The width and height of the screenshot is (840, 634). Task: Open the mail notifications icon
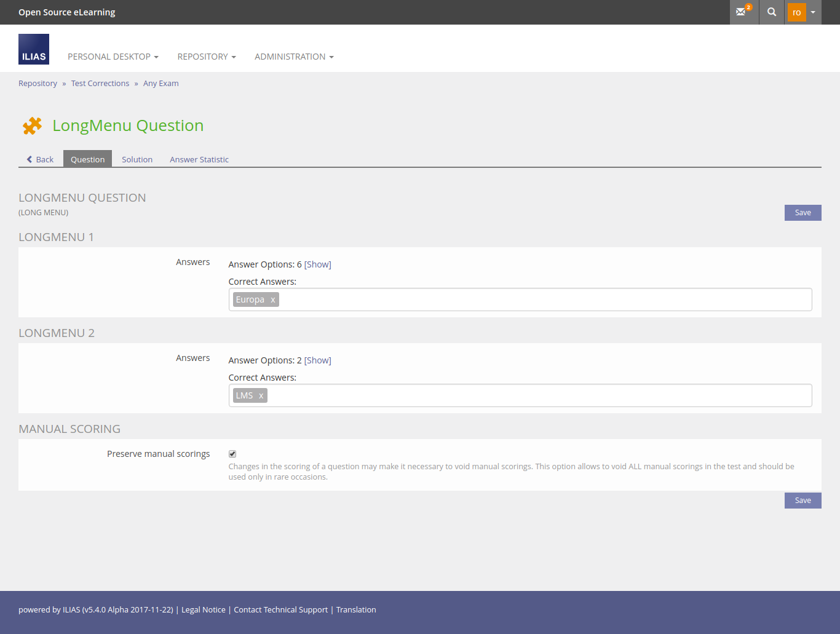coord(743,12)
